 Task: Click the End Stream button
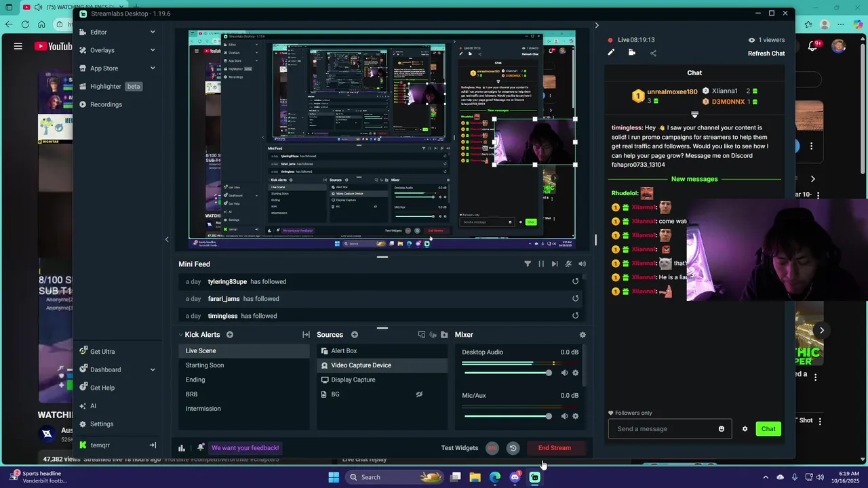click(x=555, y=448)
